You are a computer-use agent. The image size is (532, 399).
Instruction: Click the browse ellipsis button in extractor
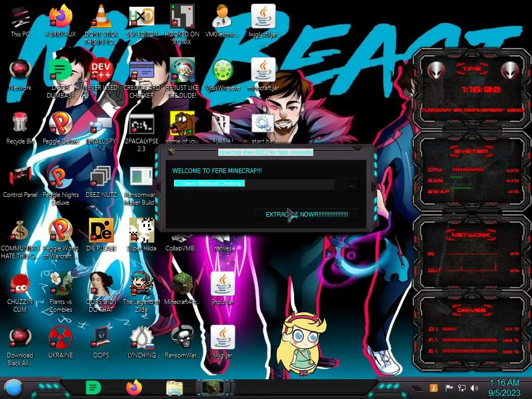click(351, 185)
